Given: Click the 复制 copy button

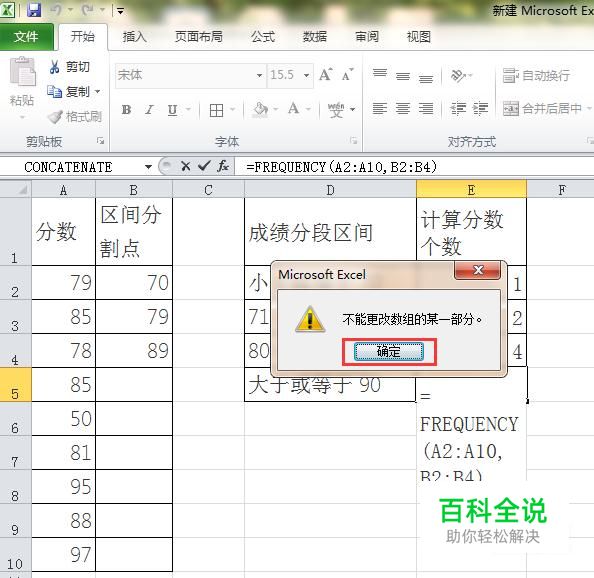Looking at the screenshot, I should (69, 91).
